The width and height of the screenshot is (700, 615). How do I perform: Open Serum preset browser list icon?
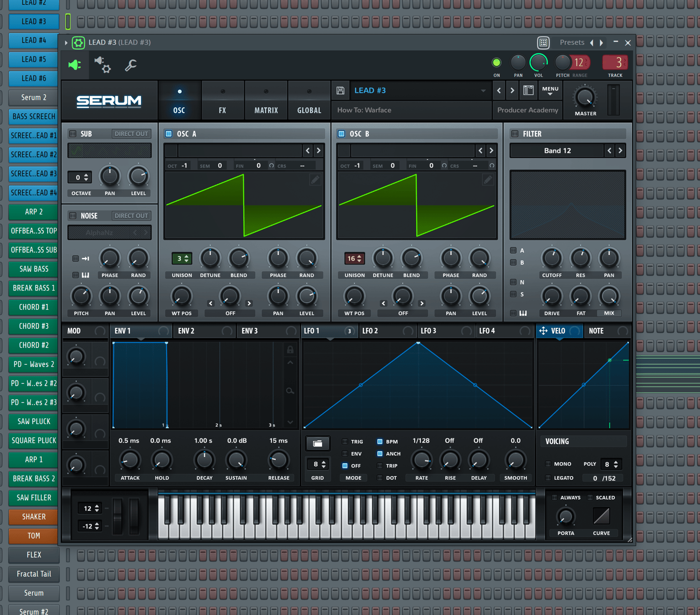tap(528, 91)
